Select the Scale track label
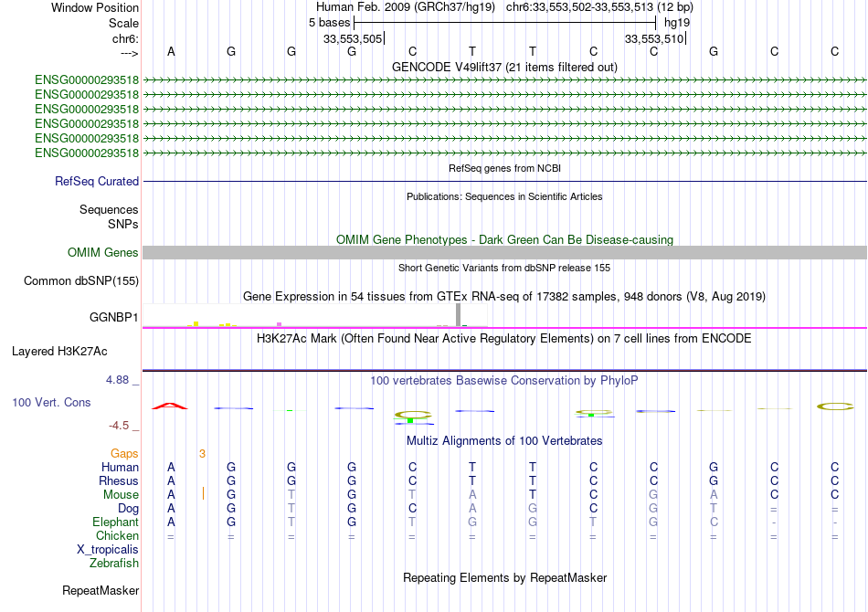 (x=123, y=23)
